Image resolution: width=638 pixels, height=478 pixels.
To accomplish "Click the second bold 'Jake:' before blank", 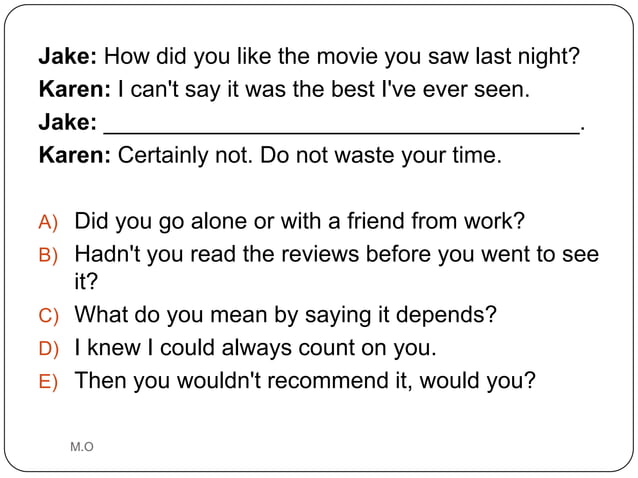I will tap(68, 124).
